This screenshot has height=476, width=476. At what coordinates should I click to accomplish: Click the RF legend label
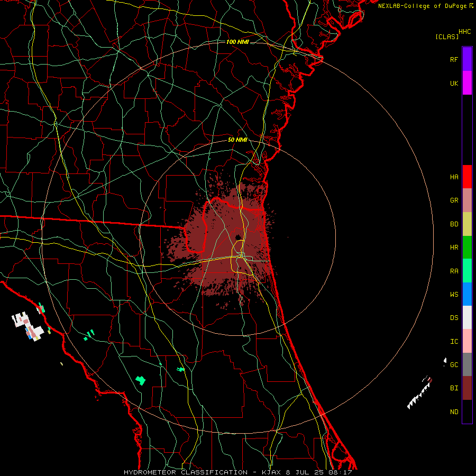pyautogui.click(x=454, y=59)
